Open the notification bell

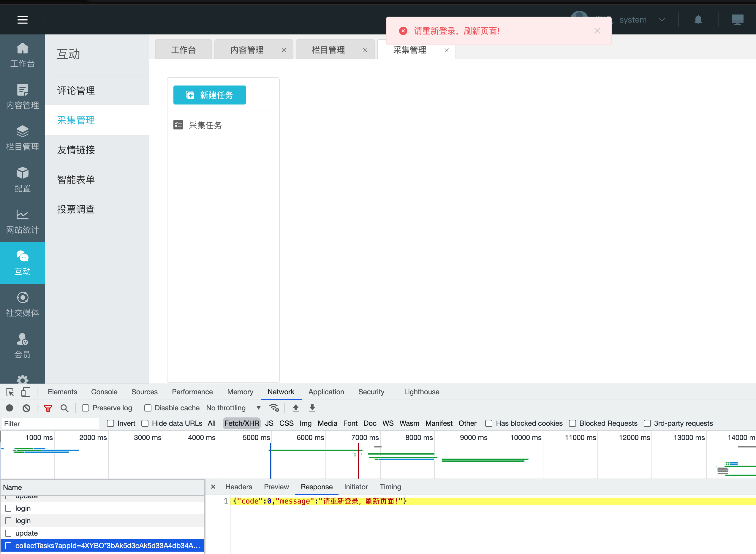[698, 20]
